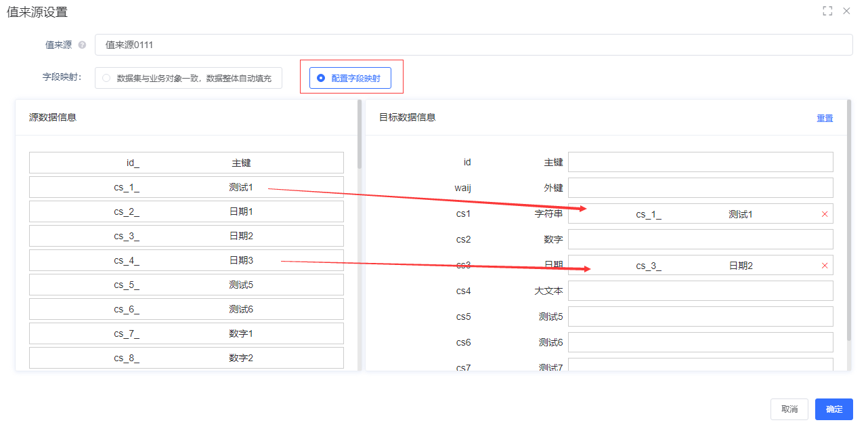
Task: Click the fullscreen expand icon
Action: (827, 11)
